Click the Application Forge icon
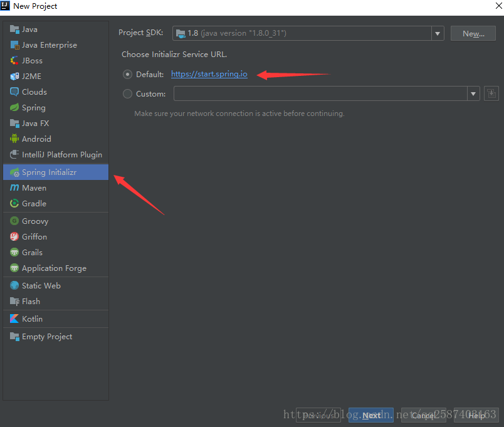The image size is (504, 427). tap(14, 268)
